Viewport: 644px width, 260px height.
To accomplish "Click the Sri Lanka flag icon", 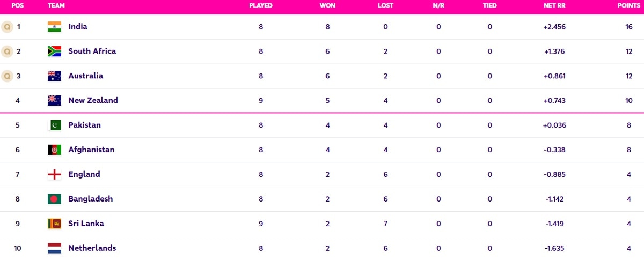I will (54, 224).
